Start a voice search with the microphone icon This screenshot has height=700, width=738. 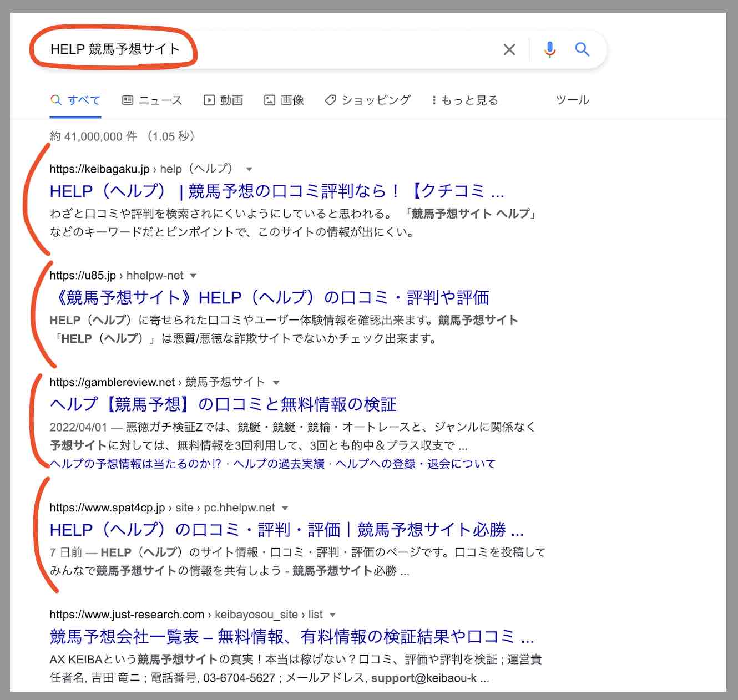click(550, 49)
